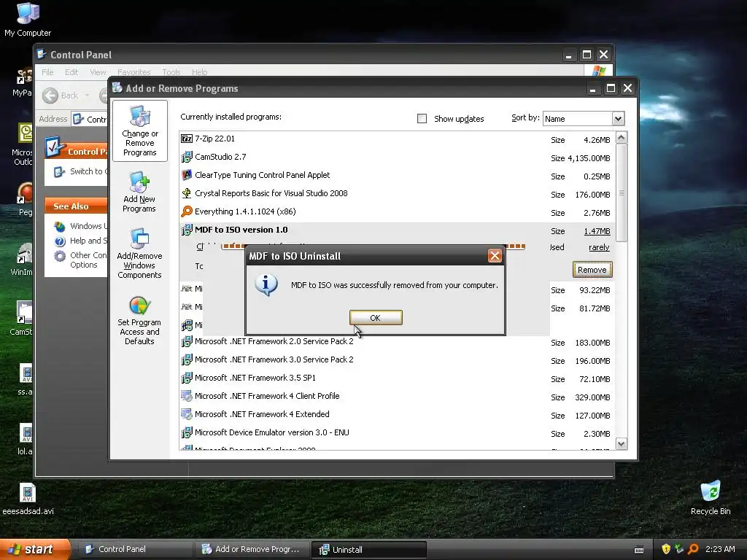Click the Crystal Reports Basic icon

[x=187, y=193]
